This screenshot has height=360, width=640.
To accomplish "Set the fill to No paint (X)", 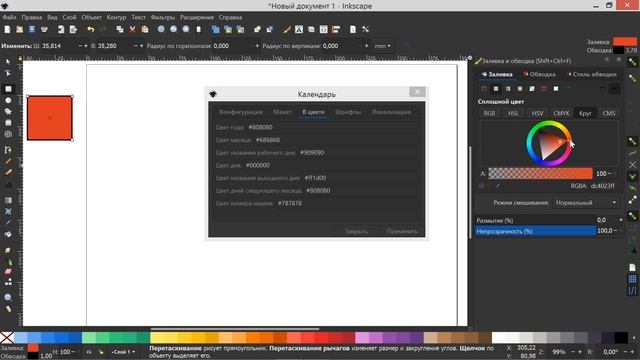I will [x=484, y=89].
